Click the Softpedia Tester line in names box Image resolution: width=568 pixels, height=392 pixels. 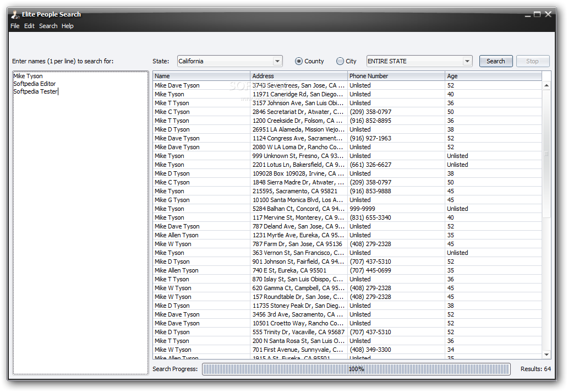[35, 91]
